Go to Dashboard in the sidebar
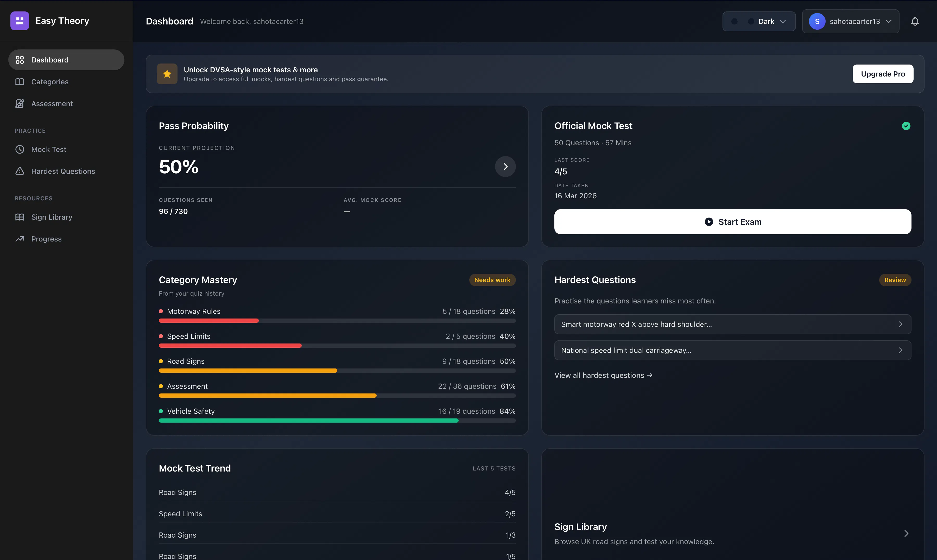This screenshot has height=560, width=937. pos(66,60)
